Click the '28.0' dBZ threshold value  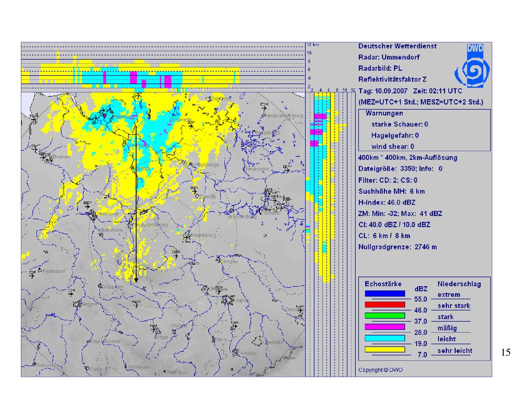click(x=421, y=332)
